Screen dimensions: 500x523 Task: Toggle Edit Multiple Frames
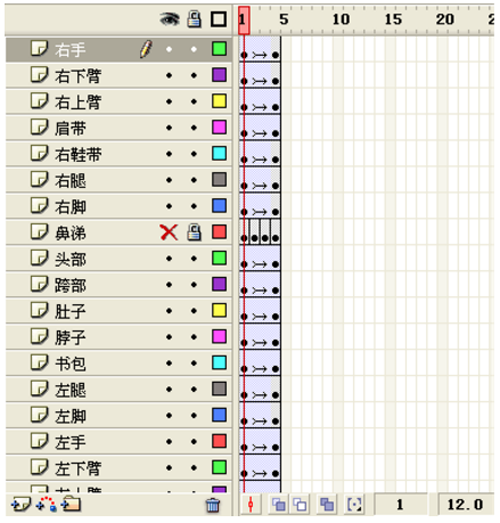327,504
